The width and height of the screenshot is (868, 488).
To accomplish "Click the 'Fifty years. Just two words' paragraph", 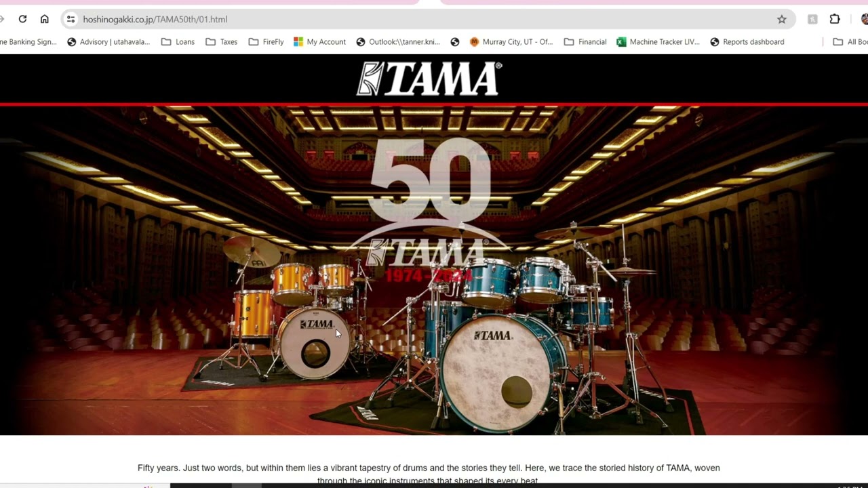I will click(429, 474).
